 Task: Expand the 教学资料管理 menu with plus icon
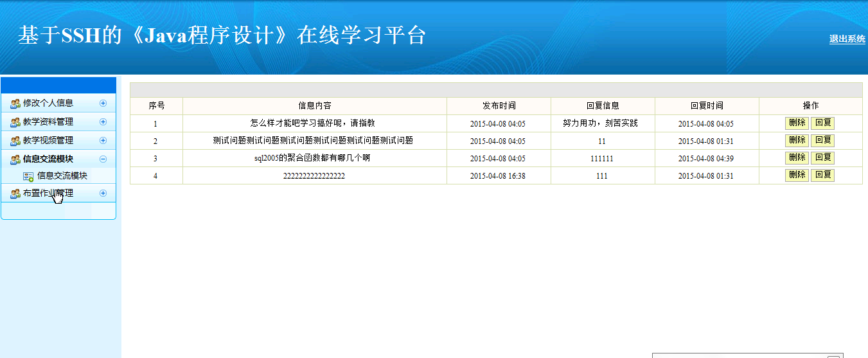pyautogui.click(x=103, y=122)
